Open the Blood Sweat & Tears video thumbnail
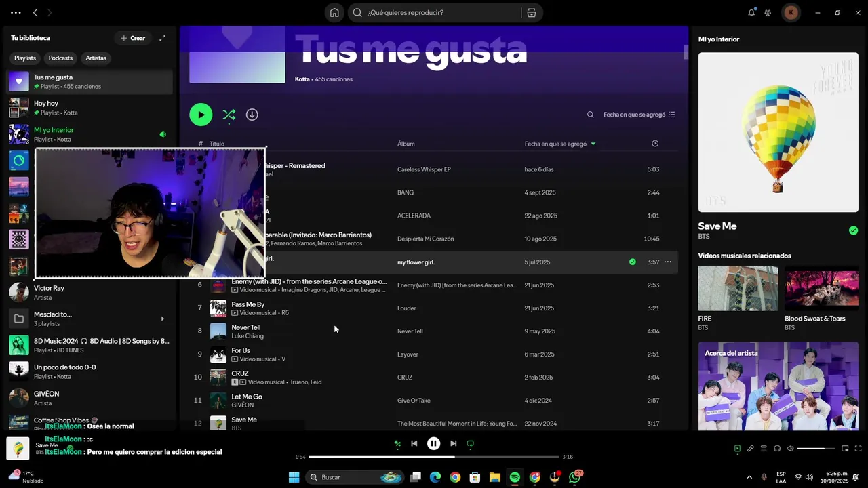 point(821,288)
